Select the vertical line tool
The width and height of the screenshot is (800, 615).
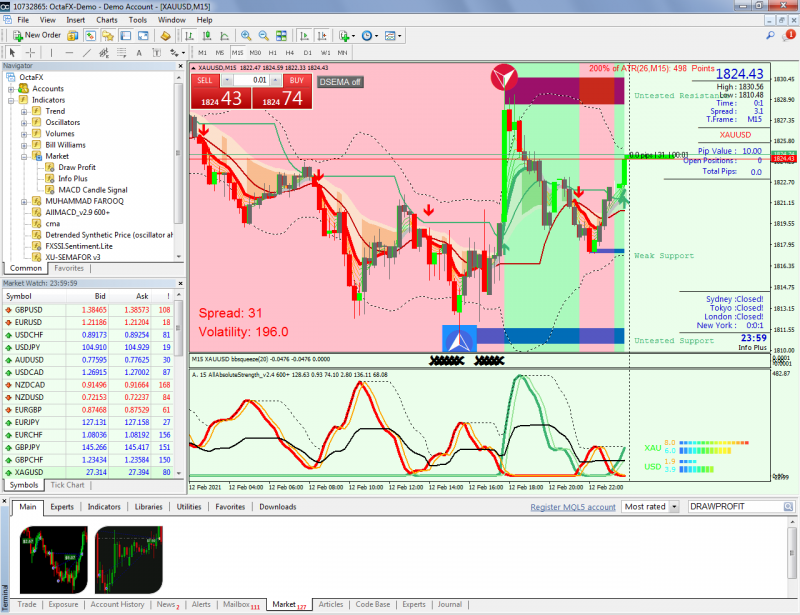coord(51,53)
